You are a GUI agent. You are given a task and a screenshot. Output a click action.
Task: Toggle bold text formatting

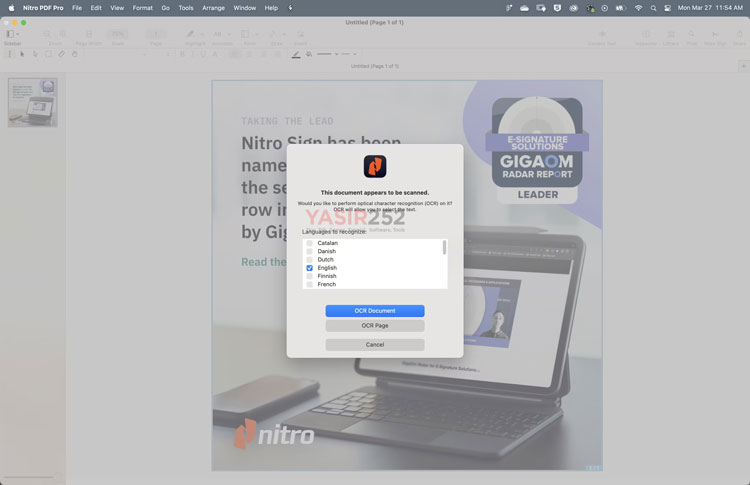[182, 54]
